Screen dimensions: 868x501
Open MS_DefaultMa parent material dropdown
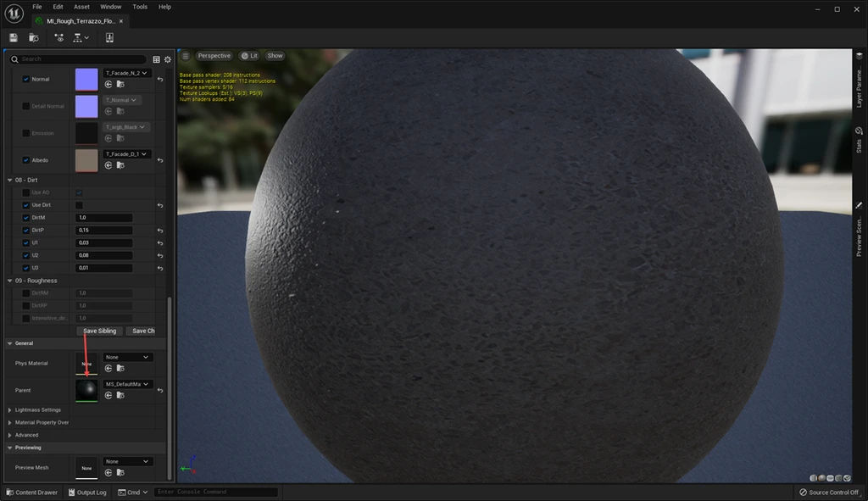click(127, 384)
